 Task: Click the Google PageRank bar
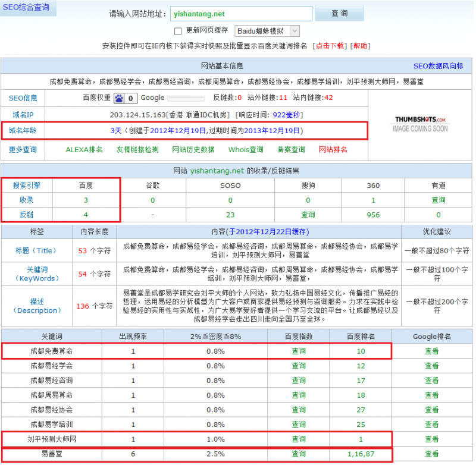(x=186, y=98)
